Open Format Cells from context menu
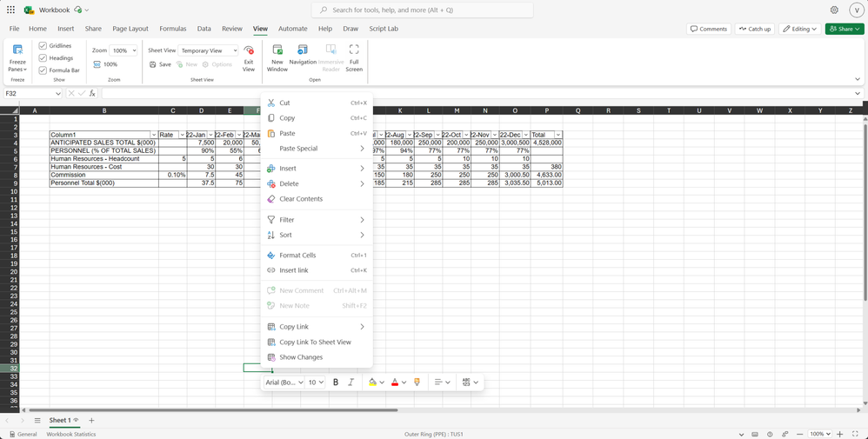This screenshot has height=439, width=868. (317, 256)
